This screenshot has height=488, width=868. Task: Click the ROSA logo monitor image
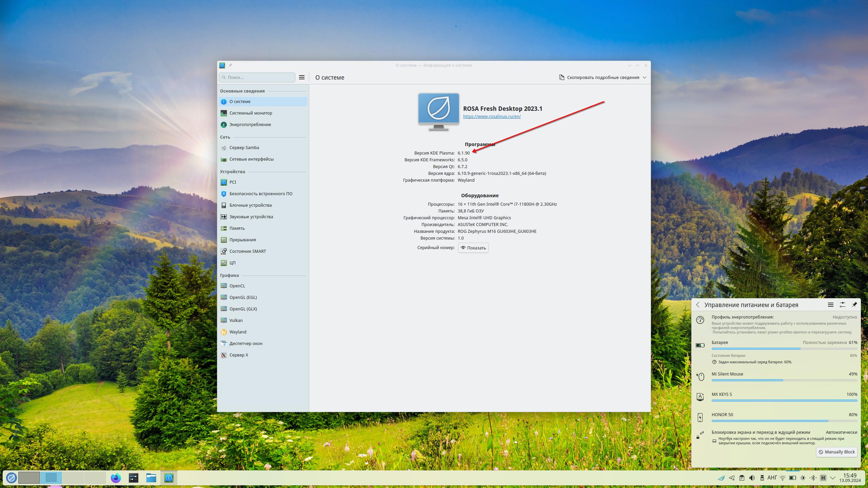[x=439, y=112]
